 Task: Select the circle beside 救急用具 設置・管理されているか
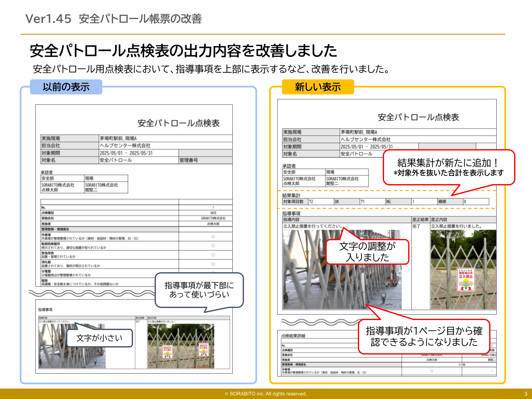(212, 255)
